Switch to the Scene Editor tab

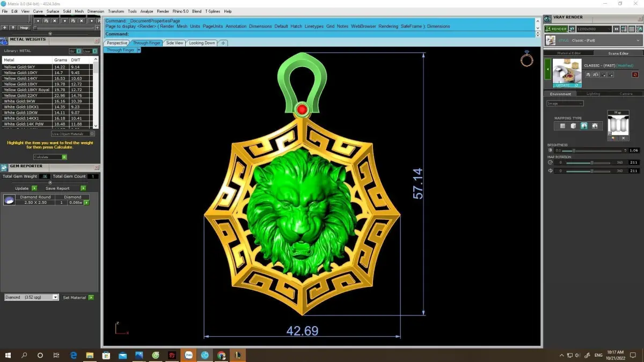pos(618,53)
